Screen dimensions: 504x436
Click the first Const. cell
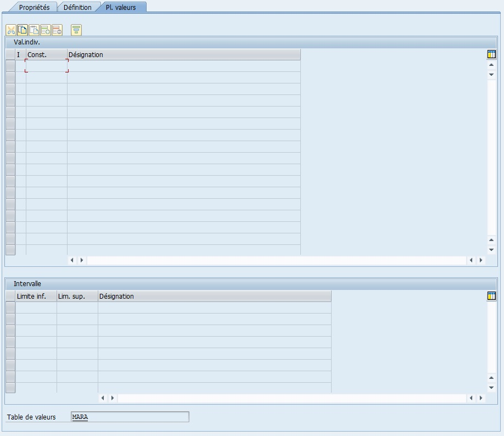[x=47, y=66]
